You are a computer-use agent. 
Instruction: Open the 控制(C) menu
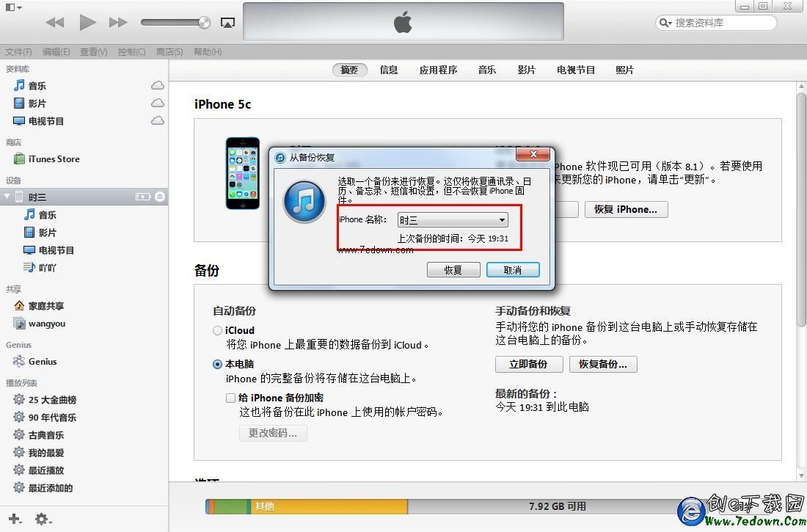[132, 51]
